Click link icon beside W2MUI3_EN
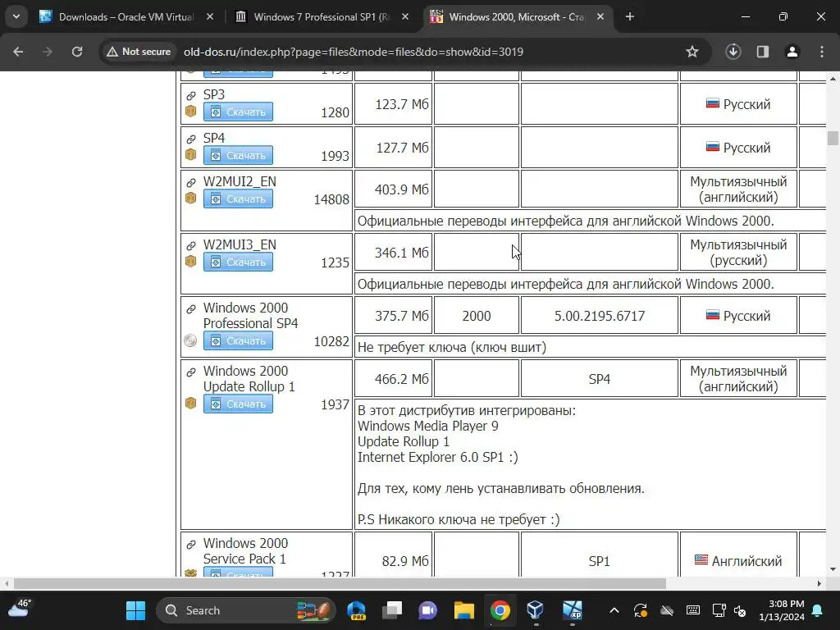 (190, 245)
